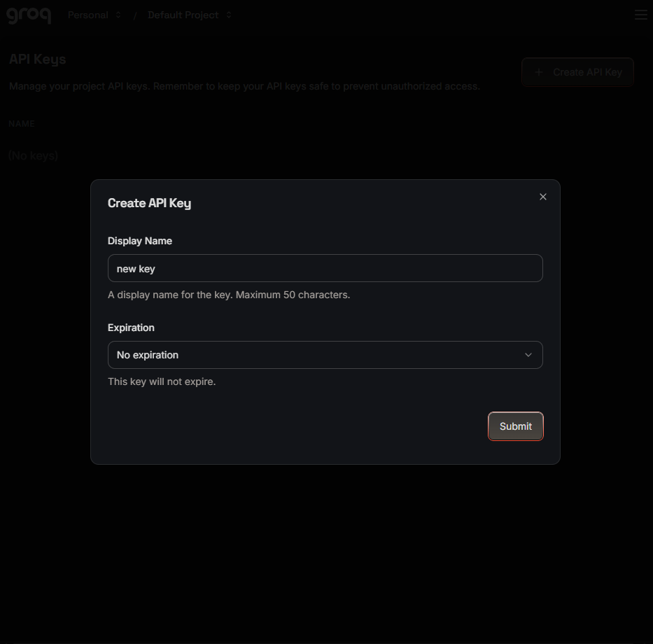Image resolution: width=653 pixels, height=644 pixels.
Task: Open the Personal organization switcher
Action: point(94,15)
